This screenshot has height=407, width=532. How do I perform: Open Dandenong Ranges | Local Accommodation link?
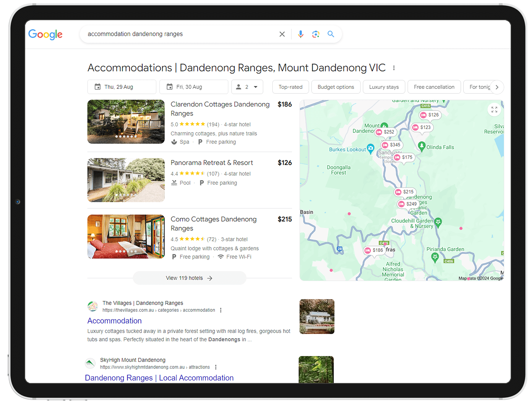[x=159, y=378]
